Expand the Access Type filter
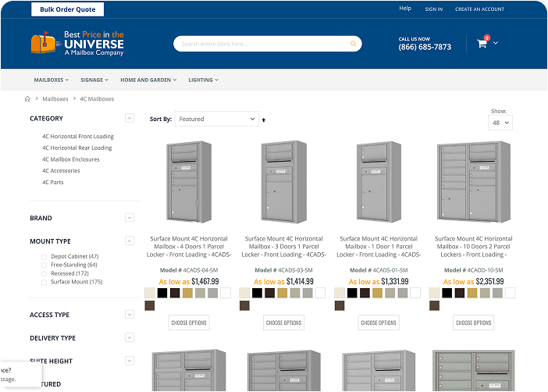This screenshot has height=392, width=548. [x=129, y=315]
